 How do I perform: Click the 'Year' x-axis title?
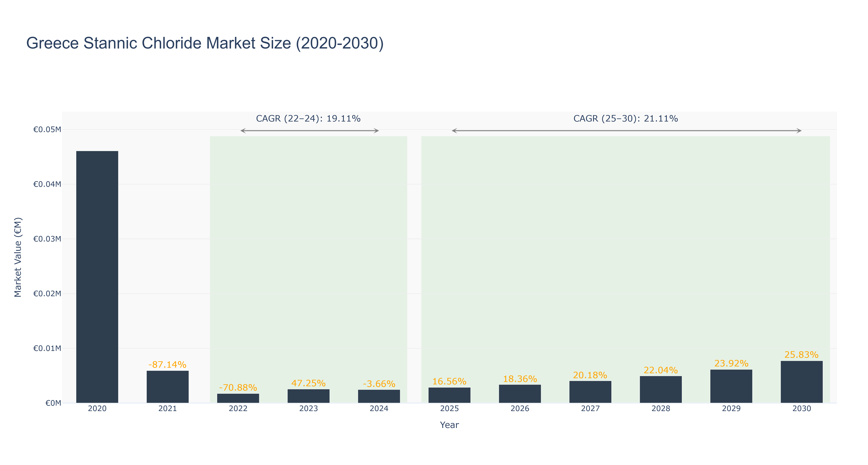coord(449,425)
